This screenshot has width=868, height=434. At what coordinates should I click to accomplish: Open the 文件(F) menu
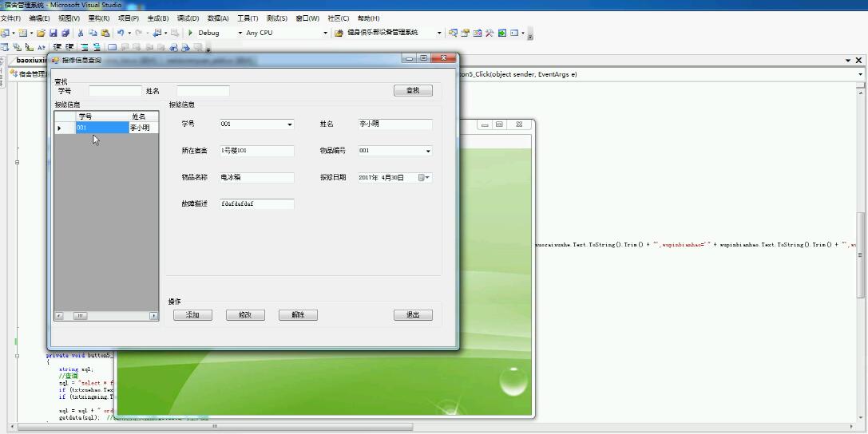coord(10,18)
